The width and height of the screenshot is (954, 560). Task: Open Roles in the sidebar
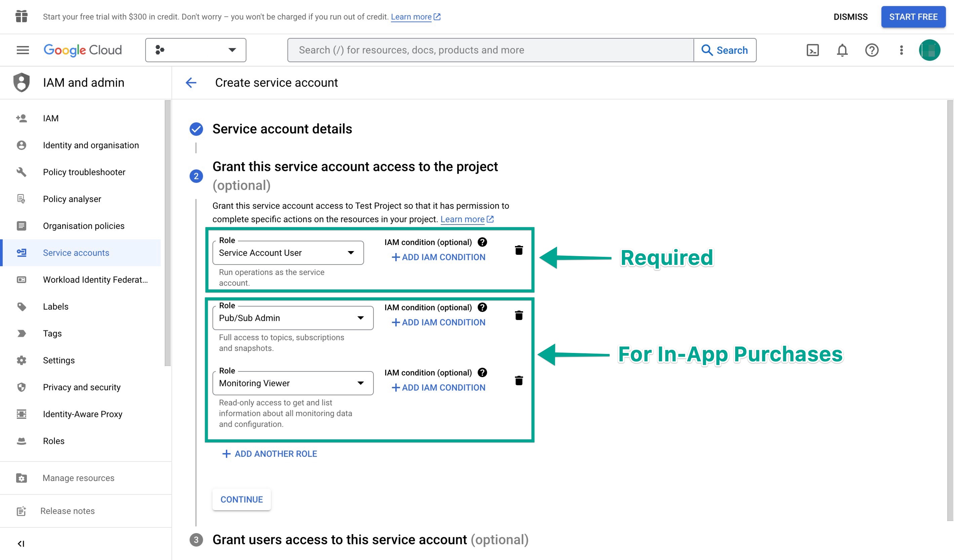[80, 441]
